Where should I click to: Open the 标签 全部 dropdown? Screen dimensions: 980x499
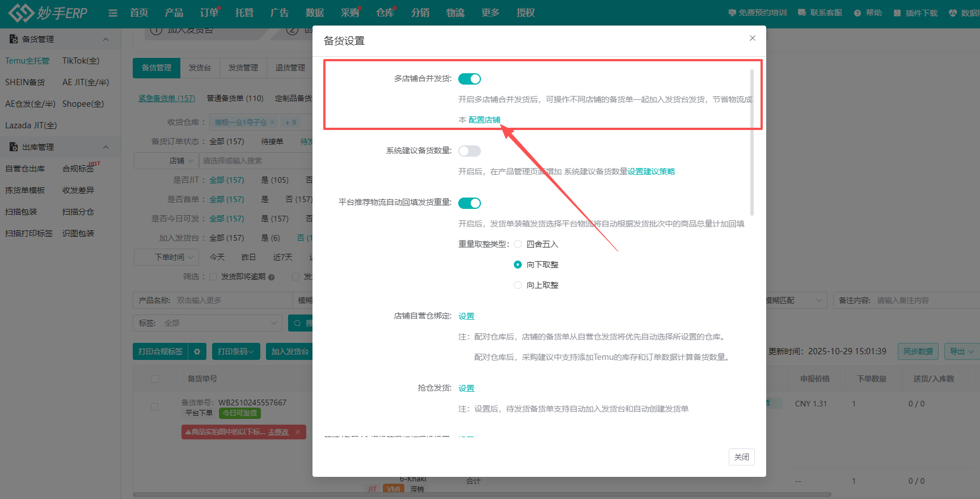click(x=208, y=323)
